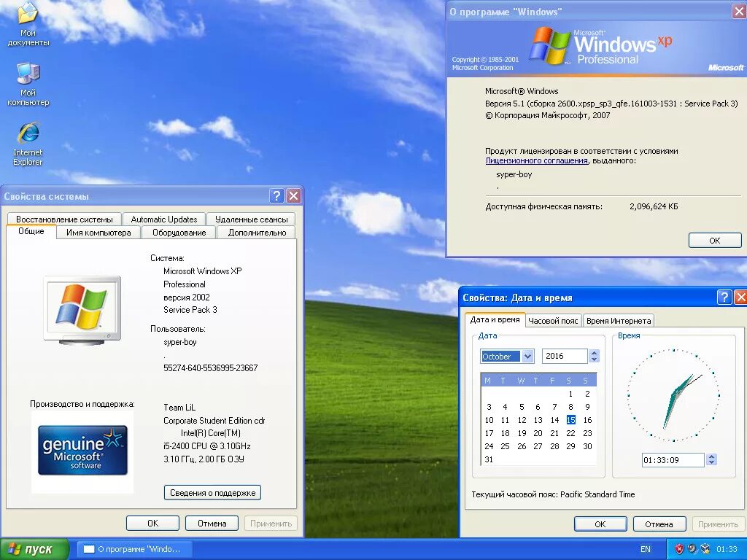The width and height of the screenshot is (747, 560).
Task: Click the middle system tray icon
Action: (x=692, y=549)
